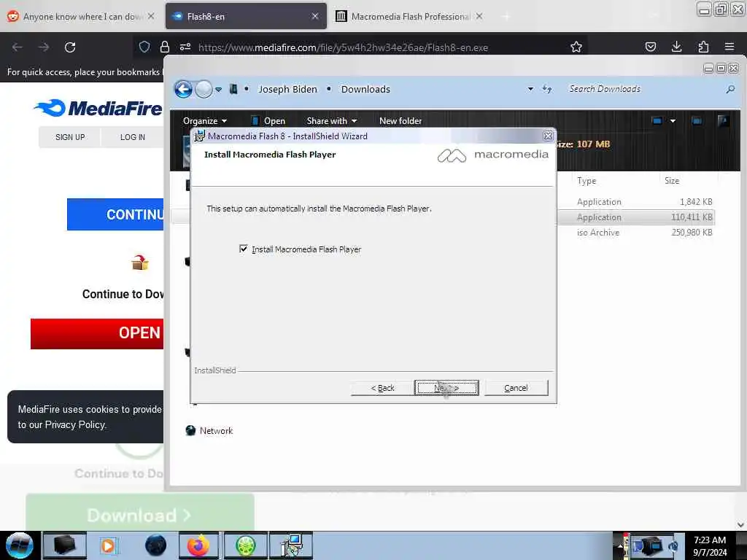Click Explorer's blue back arrow button

(183, 89)
